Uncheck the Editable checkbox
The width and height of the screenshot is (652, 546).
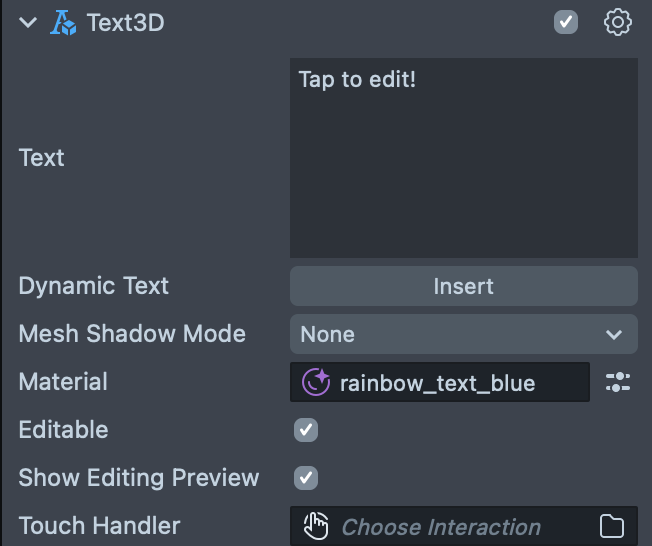[306, 430]
